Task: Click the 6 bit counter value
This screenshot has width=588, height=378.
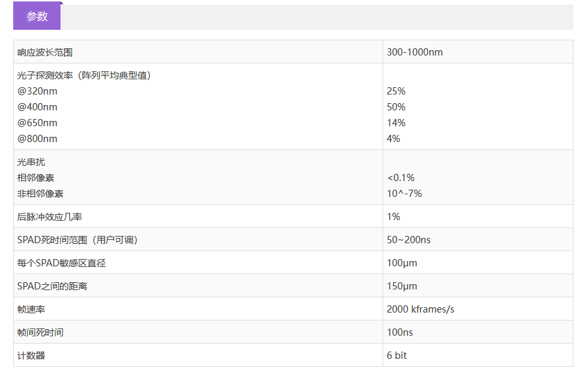Action: (x=397, y=356)
